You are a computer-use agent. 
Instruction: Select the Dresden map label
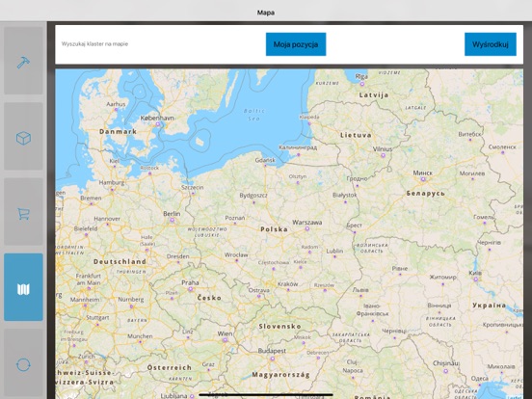tap(178, 256)
